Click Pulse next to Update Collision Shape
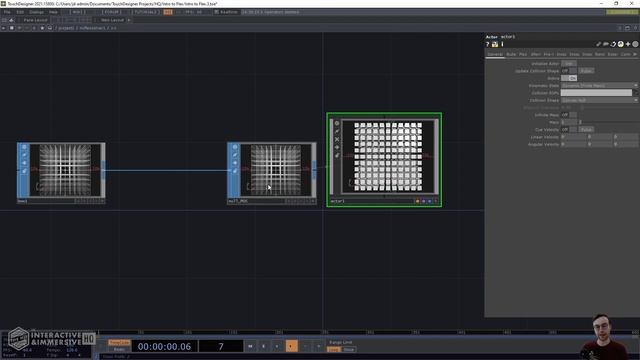Image resolution: width=640 pixels, height=360 pixels. click(x=586, y=71)
